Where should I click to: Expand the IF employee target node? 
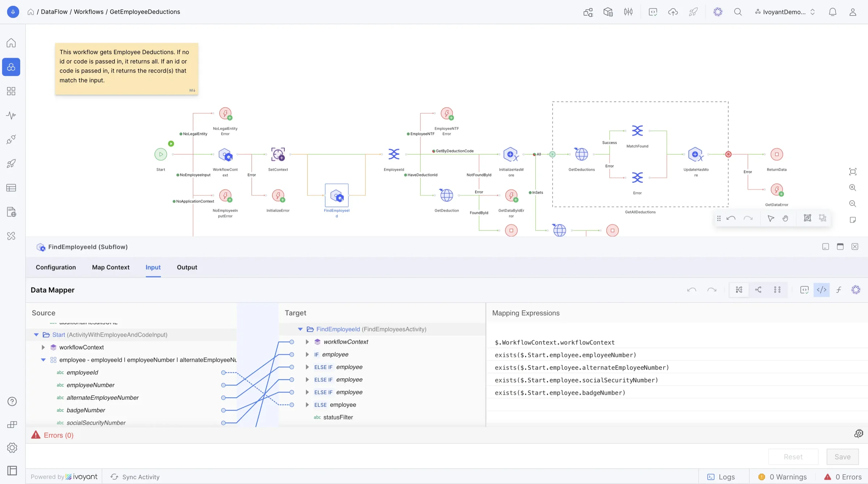307,355
